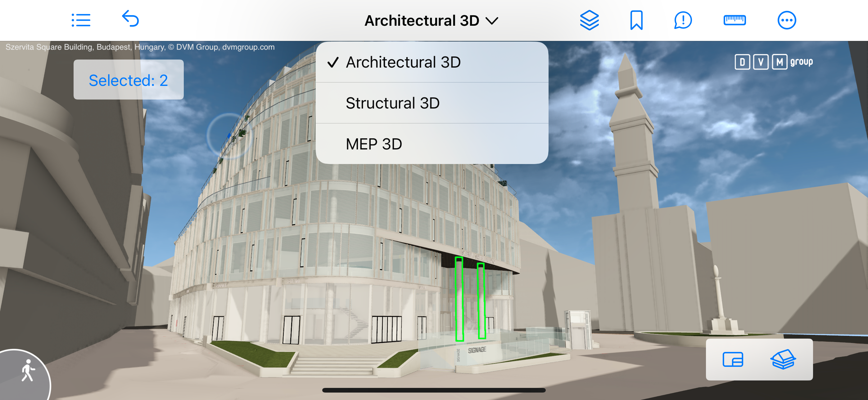Open the list menu icon
The width and height of the screenshot is (868, 400).
(x=81, y=20)
